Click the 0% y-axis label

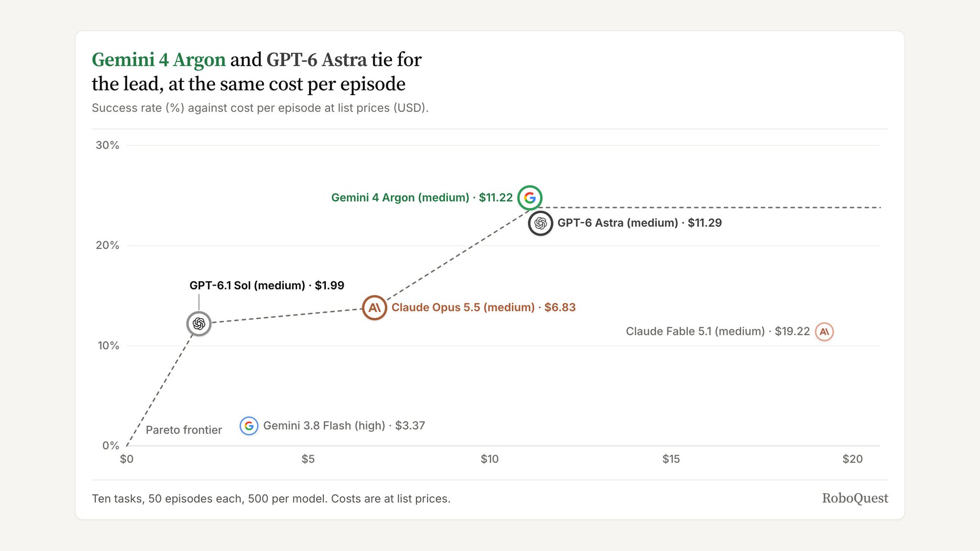[111, 446]
